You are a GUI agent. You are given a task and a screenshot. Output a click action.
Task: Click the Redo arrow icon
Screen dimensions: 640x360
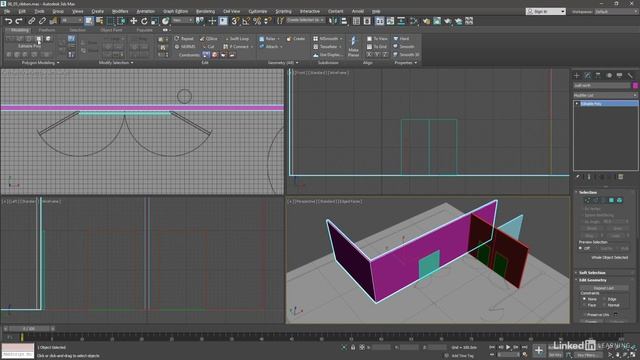click(x=19, y=21)
